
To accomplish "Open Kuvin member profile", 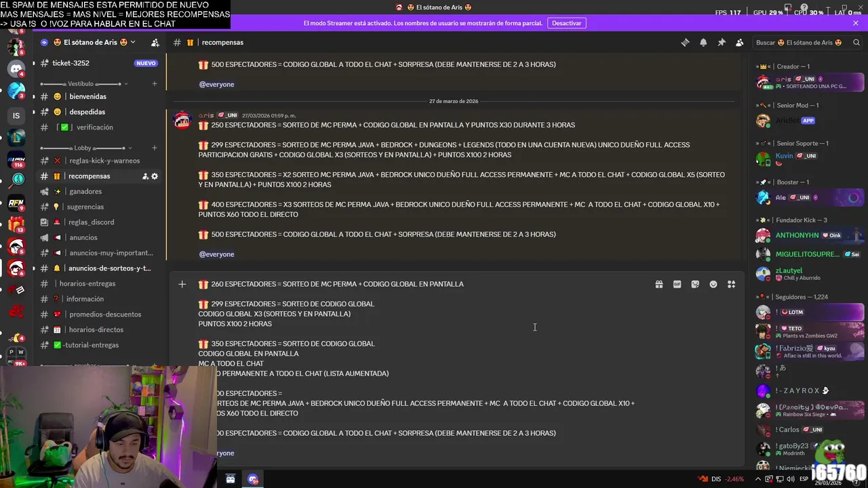I will tap(810, 159).
